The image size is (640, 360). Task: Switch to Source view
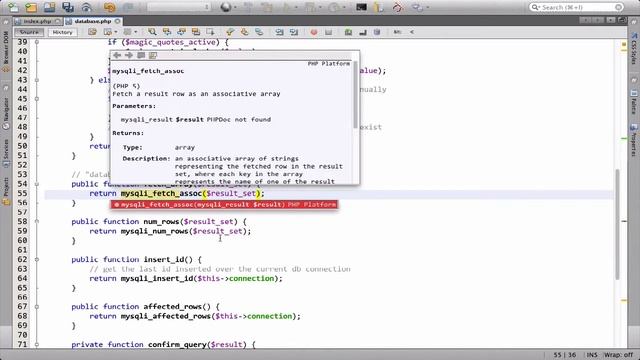coord(29,32)
